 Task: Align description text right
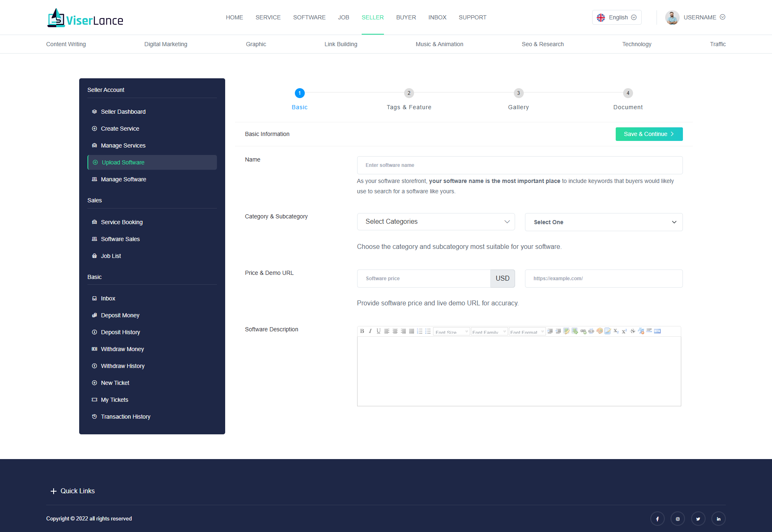pos(403,331)
